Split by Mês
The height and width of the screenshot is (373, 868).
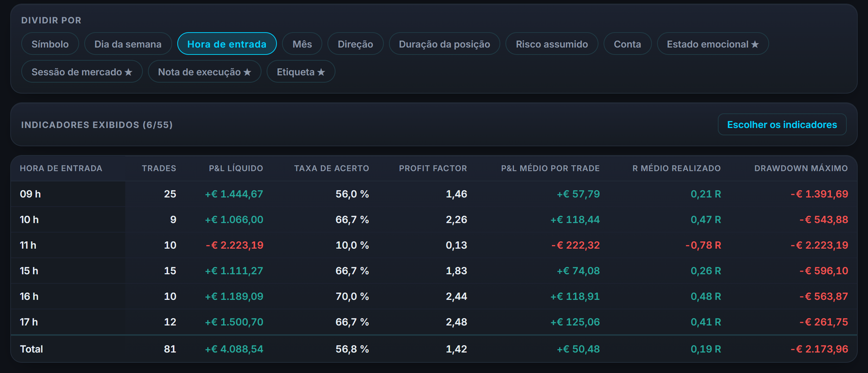302,44
